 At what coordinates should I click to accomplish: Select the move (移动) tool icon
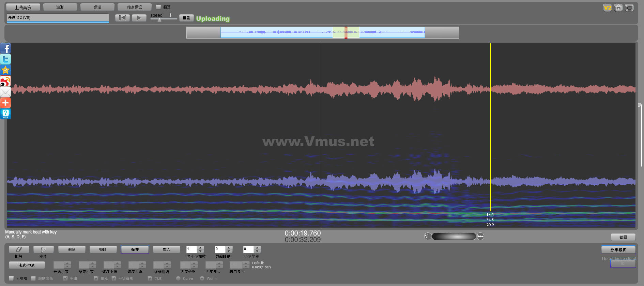[x=43, y=249]
